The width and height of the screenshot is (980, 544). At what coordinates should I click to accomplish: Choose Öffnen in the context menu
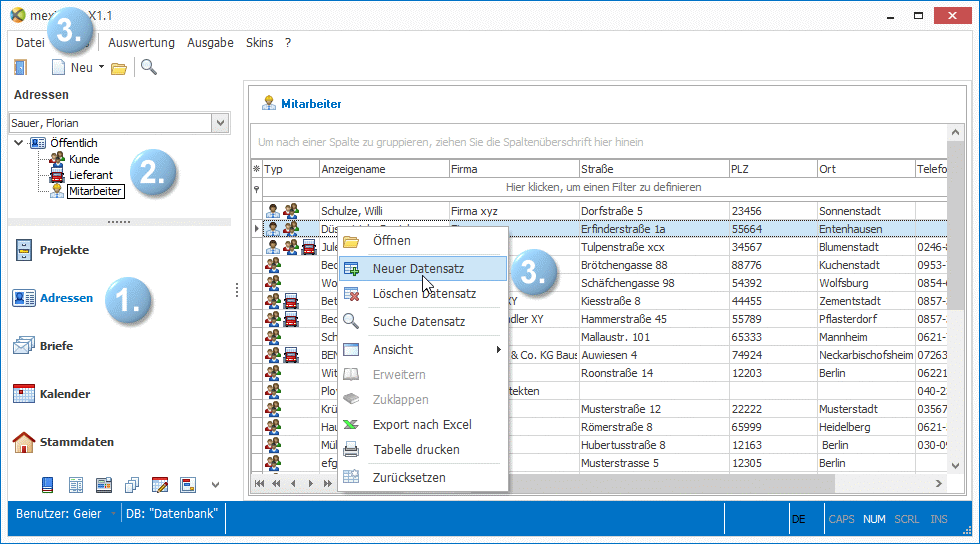(423, 241)
